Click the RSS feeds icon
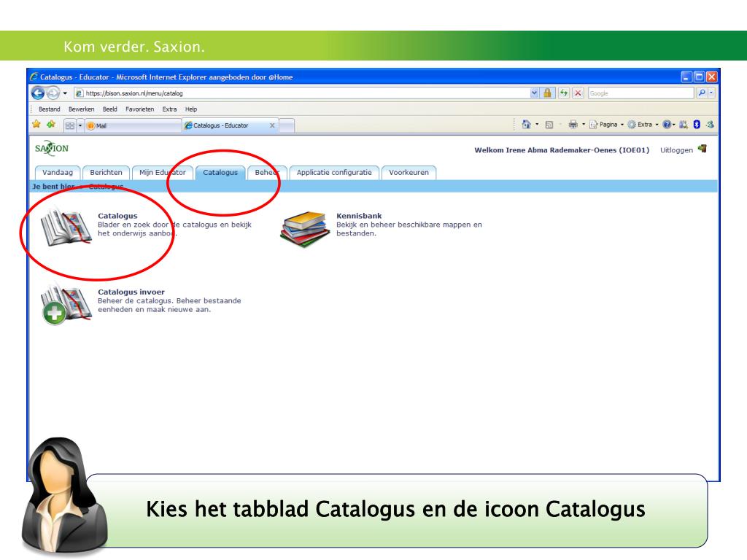This screenshot has width=747, height=560. tap(549, 125)
